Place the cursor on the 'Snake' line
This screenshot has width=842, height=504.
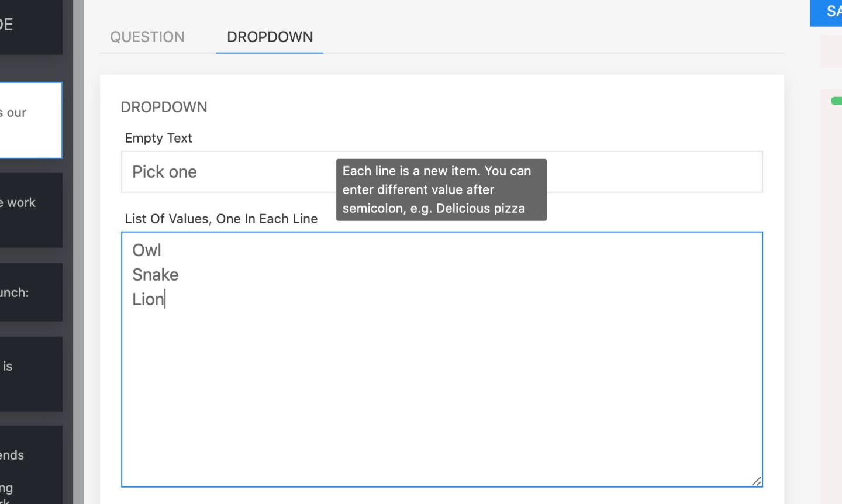(x=156, y=275)
